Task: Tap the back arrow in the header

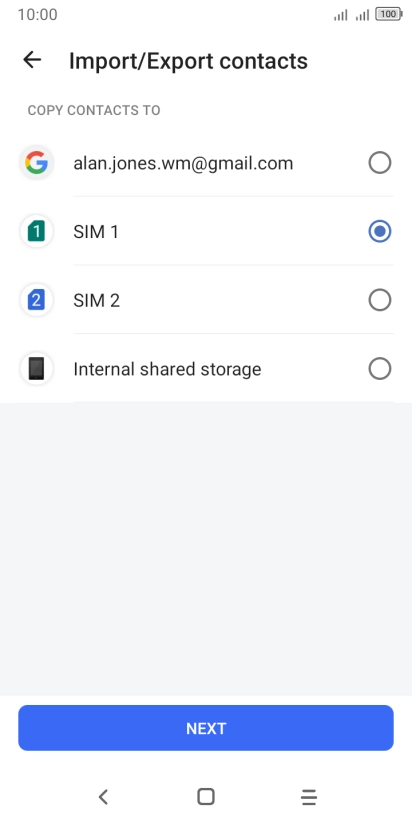Action: click(32, 60)
